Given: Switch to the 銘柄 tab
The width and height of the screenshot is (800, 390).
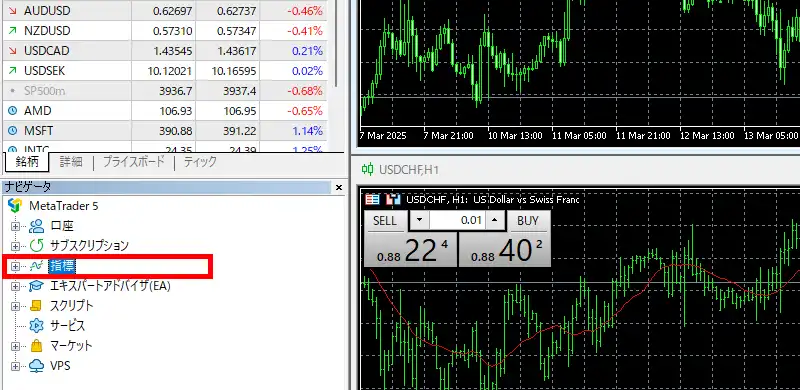Looking at the screenshot, I should 27,162.
